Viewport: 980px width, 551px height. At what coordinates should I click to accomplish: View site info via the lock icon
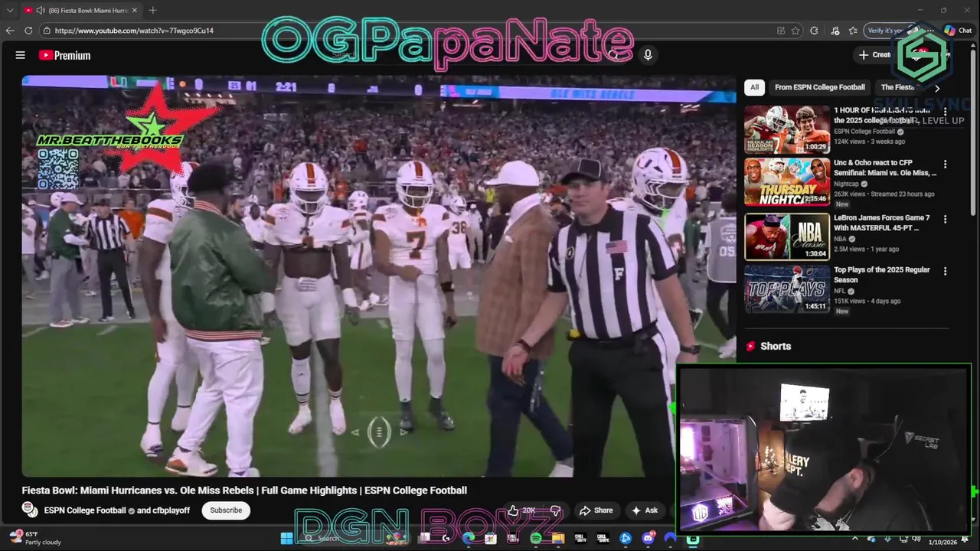tap(47, 31)
